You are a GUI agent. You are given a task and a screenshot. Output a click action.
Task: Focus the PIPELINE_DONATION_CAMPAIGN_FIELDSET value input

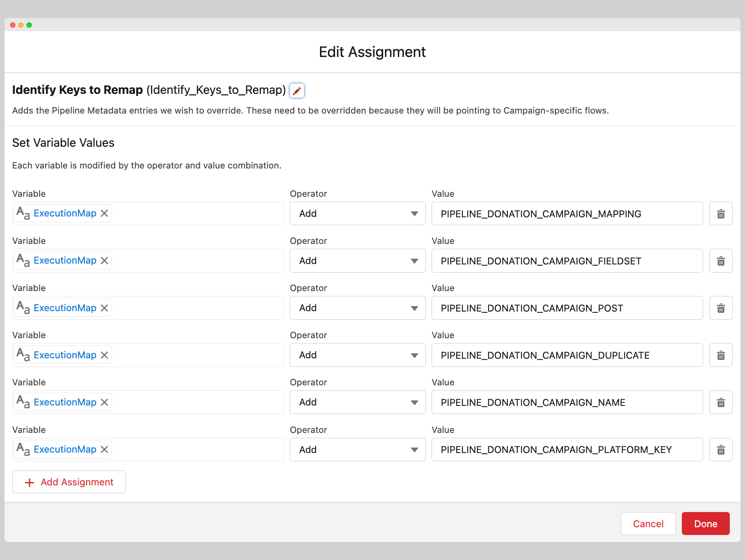pyautogui.click(x=567, y=261)
